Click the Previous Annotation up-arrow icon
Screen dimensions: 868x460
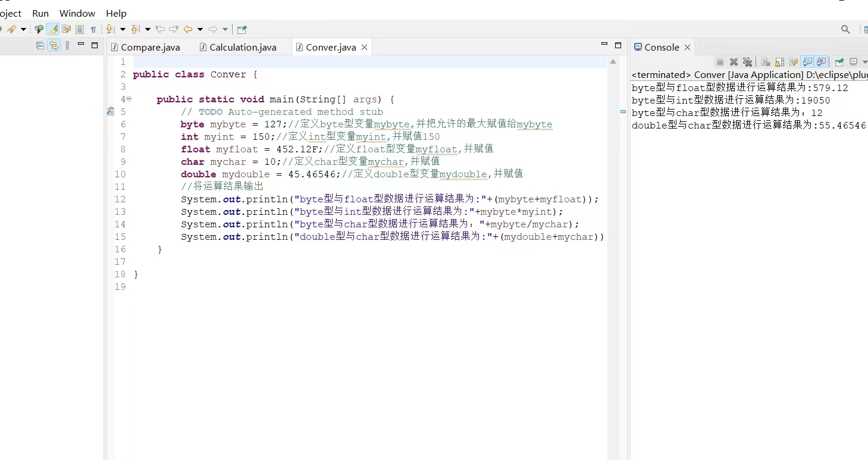[135, 29]
